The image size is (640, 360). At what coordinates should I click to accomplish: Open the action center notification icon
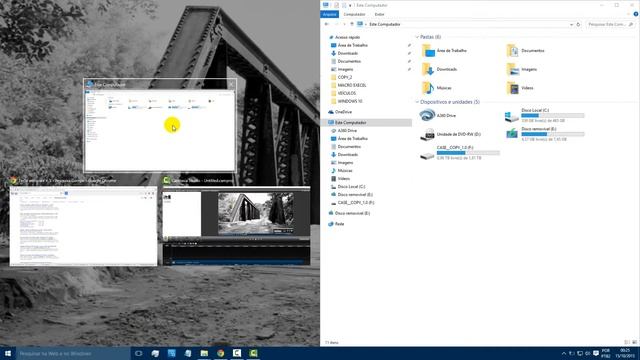click(596, 353)
